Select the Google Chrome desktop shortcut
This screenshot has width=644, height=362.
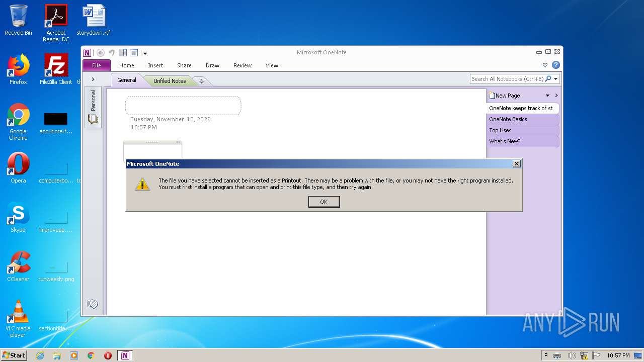18,122
